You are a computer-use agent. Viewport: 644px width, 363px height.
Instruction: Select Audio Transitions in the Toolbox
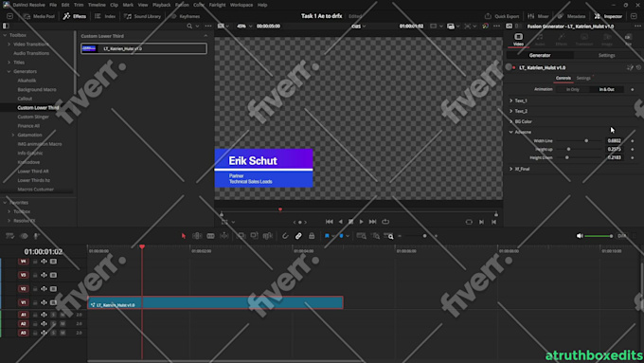click(31, 53)
